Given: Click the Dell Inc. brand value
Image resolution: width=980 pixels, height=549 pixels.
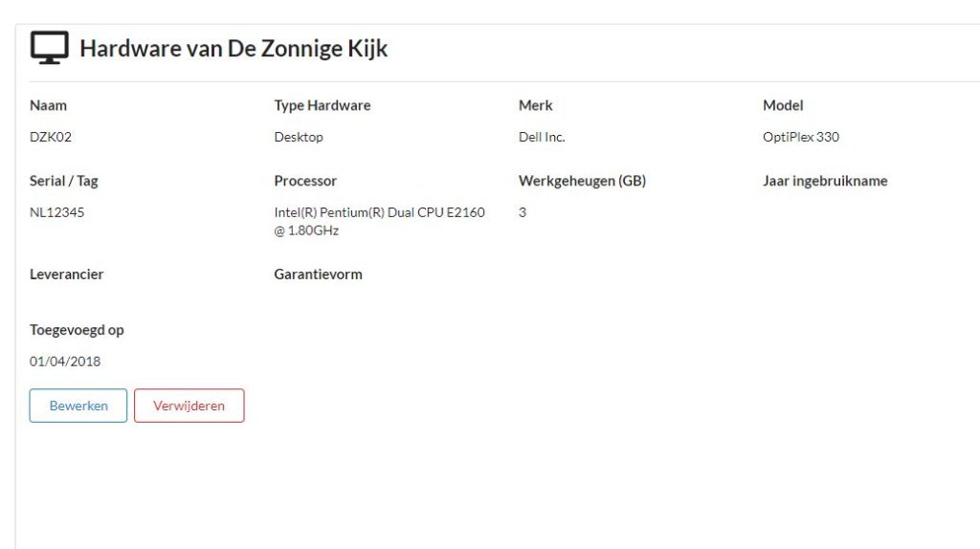Looking at the screenshot, I should click(542, 137).
